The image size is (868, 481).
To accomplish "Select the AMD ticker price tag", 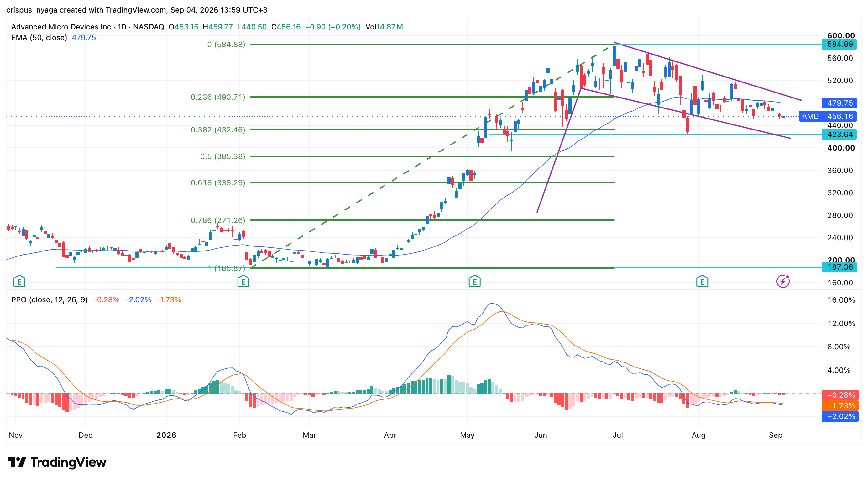I will point(810,116).
